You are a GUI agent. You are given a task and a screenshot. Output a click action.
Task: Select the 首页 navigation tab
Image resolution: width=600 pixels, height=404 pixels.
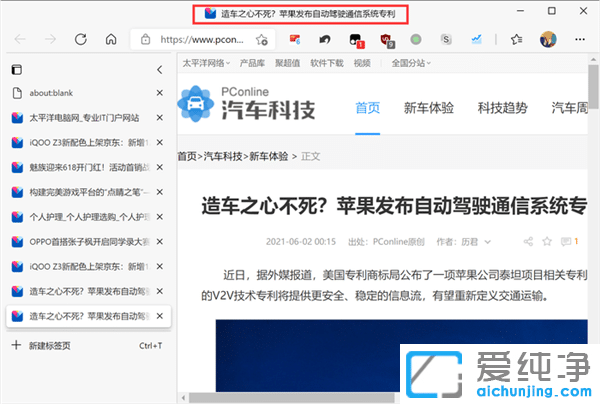coord(367,108)
